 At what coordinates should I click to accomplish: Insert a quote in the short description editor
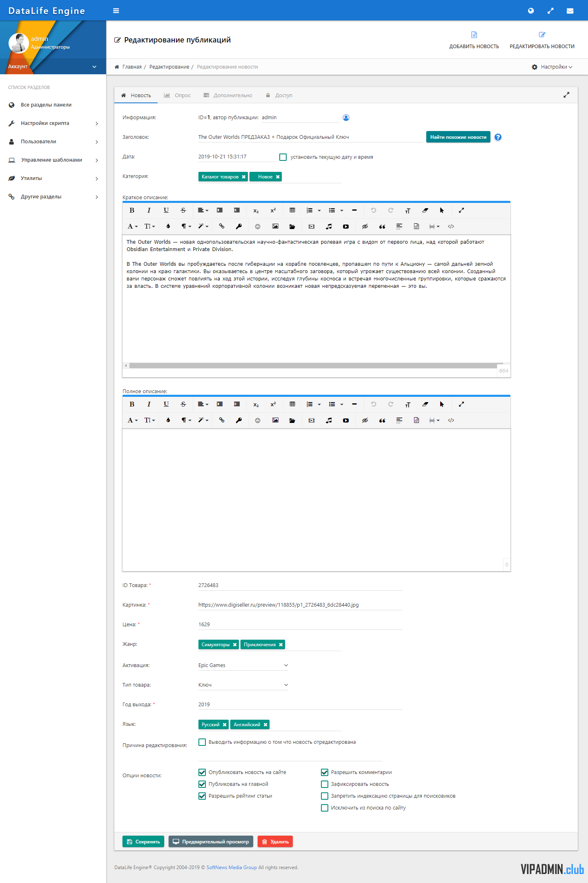tap(382, 226)
